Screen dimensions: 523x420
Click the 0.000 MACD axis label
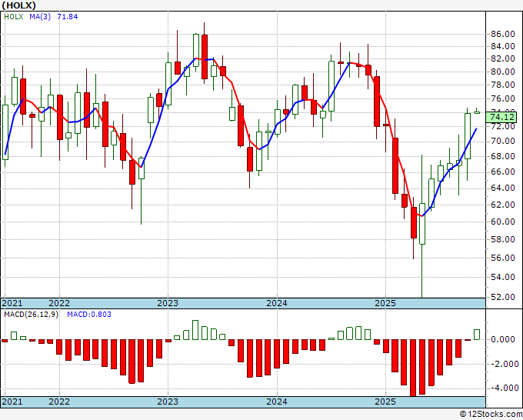503,339
